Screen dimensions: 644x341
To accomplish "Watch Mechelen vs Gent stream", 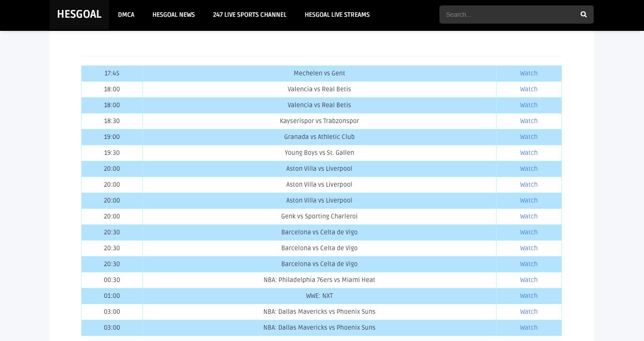I will 529,73.
